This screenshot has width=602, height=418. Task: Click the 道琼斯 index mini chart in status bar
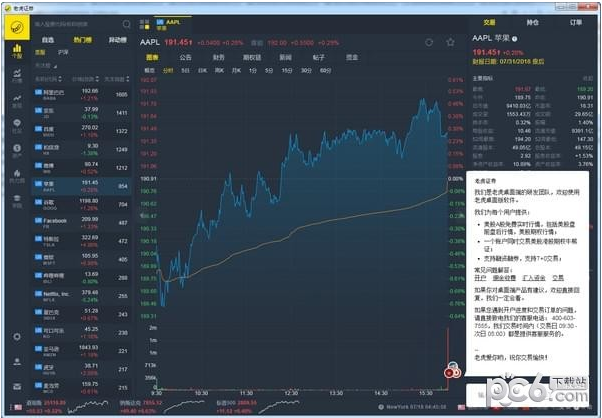pyautogui.click(x=88, y=406)
